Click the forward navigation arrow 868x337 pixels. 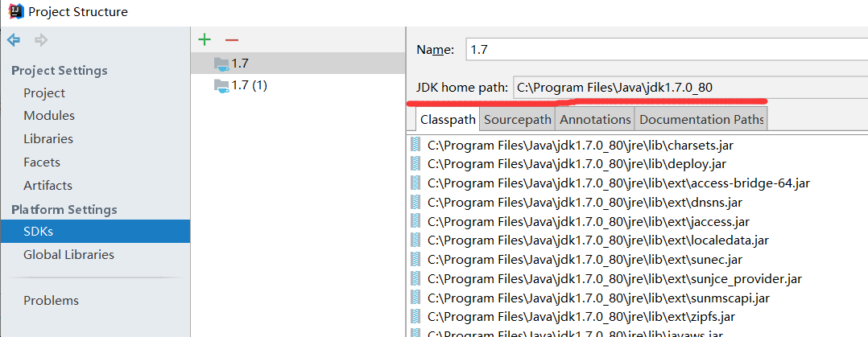[x=41, y=40]
